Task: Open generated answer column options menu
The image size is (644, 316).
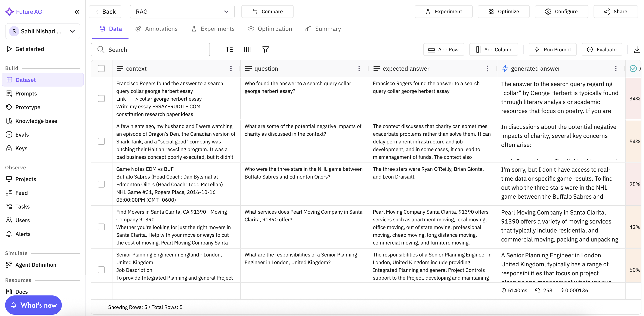Action: pyautogui.click(x=616, y=68)
